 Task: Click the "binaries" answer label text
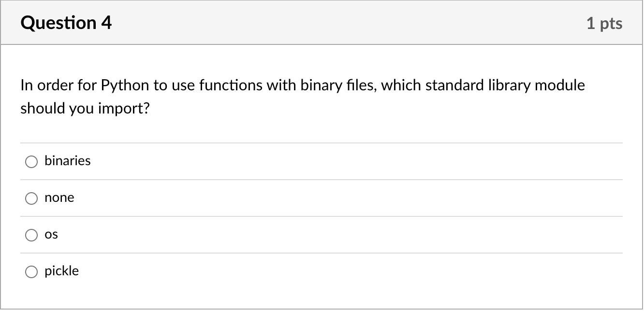coord(68,161)
